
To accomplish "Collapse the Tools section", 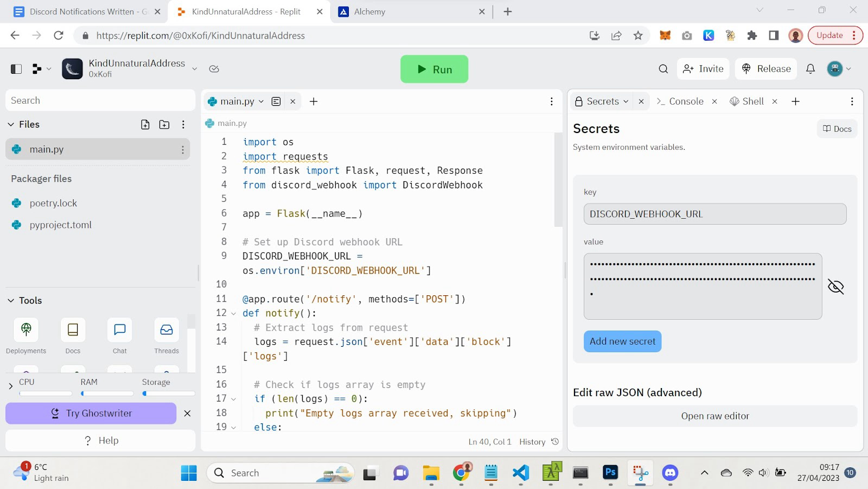I will pyautogui.click(x=11, y=301).
